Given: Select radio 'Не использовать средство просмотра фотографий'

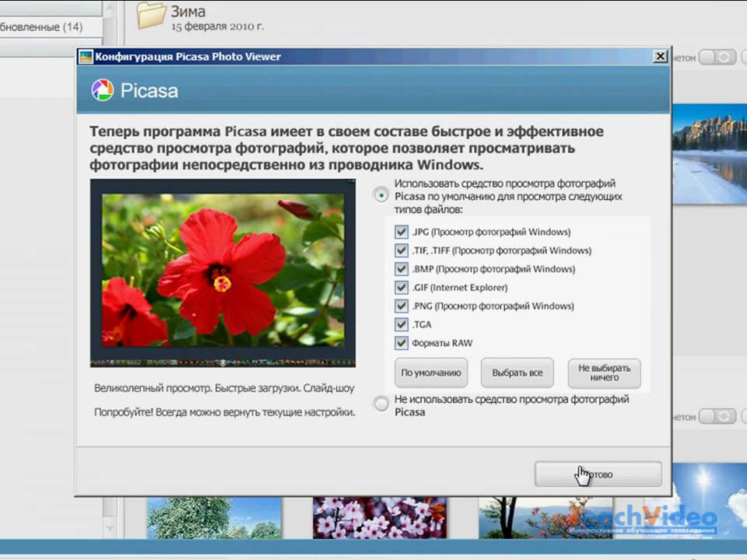Looking at the screenshot, I should [x=381, y=404].
